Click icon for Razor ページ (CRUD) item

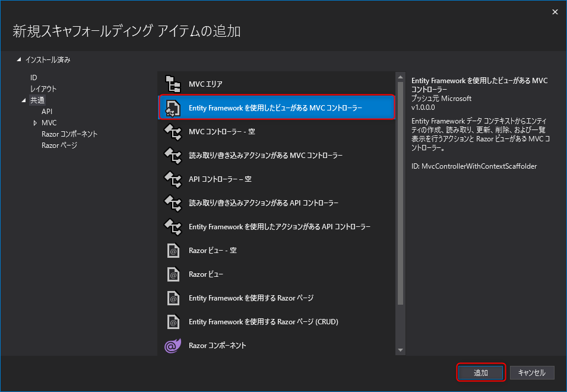173,322
